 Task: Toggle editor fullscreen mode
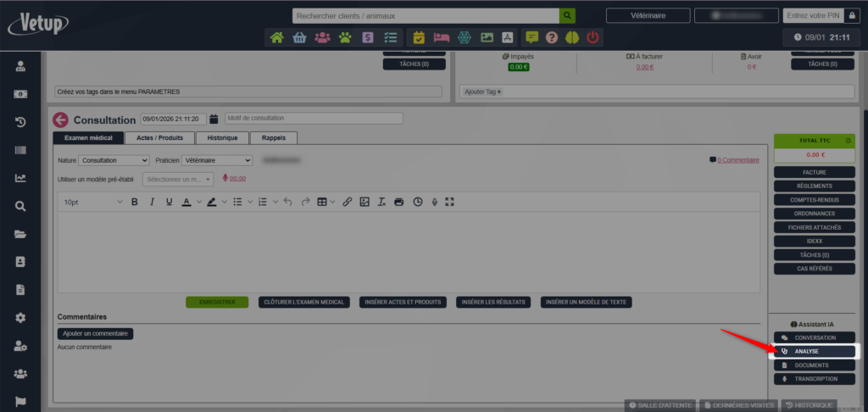click(450, 202)
